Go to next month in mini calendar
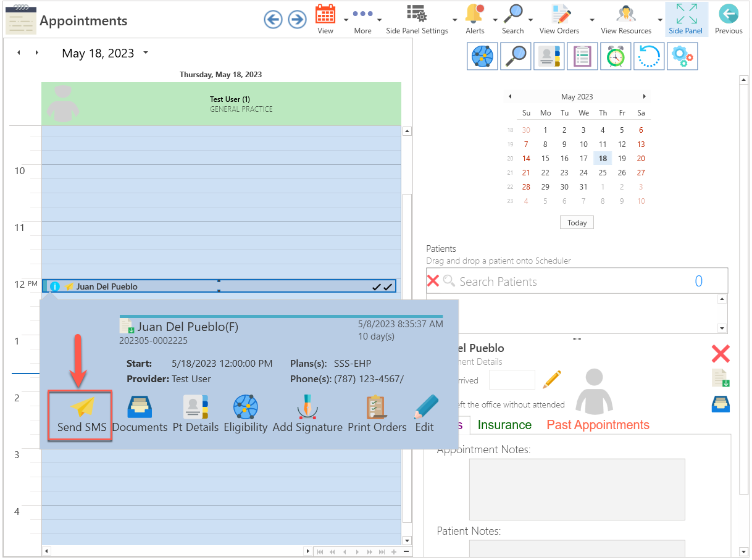752x560 pixels. 645,97
